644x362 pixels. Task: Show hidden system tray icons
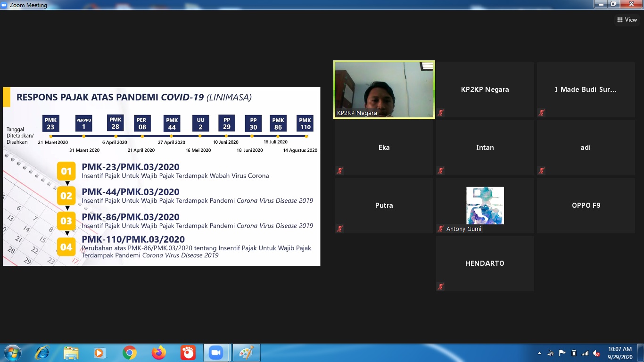539,353
